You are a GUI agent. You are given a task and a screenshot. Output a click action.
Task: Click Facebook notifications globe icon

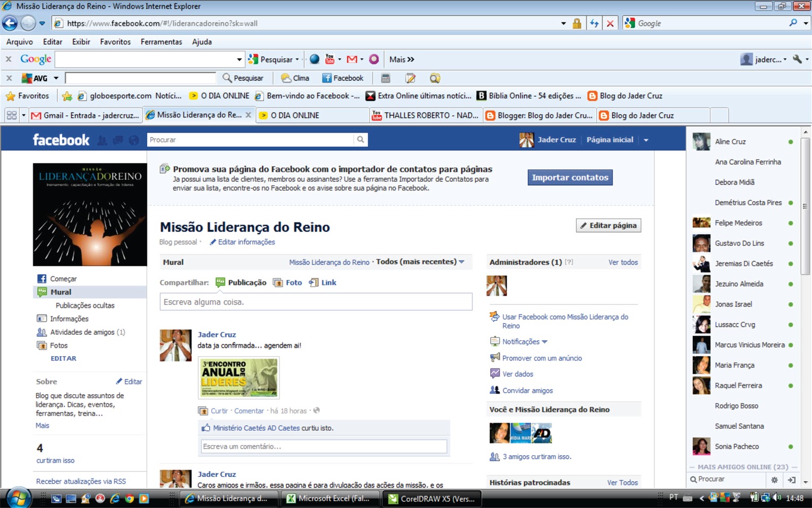[x=133, y=140]
